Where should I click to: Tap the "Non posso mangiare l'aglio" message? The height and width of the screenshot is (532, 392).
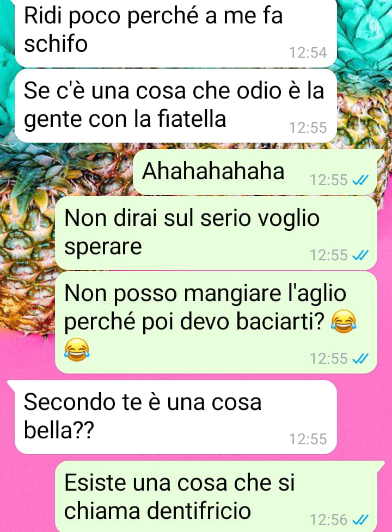(x=216, y=322)
